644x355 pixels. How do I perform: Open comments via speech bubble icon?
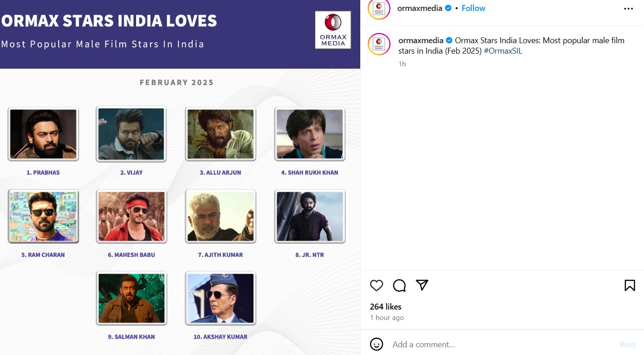point(399,285)
